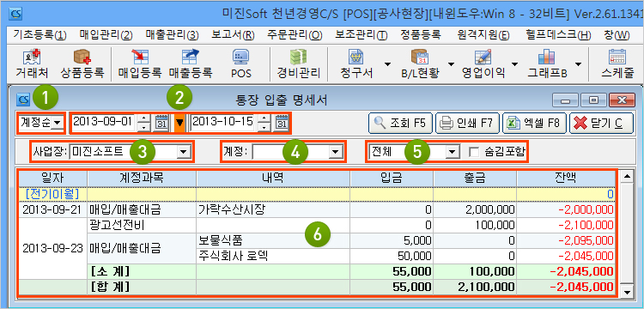Click table scrollbar up arrow
Image resolution: width=644 pixels, height=309 pixels.
[626, 177]
